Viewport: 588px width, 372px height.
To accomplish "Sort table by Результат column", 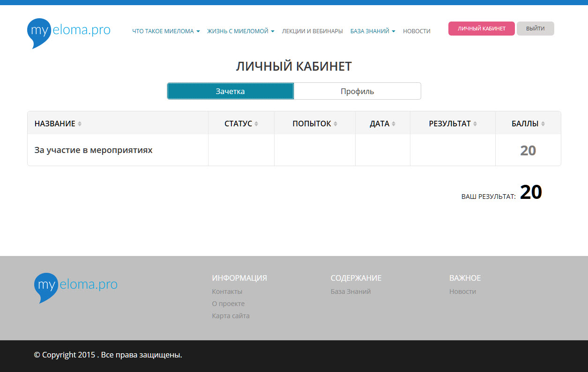I will [452, 124].
